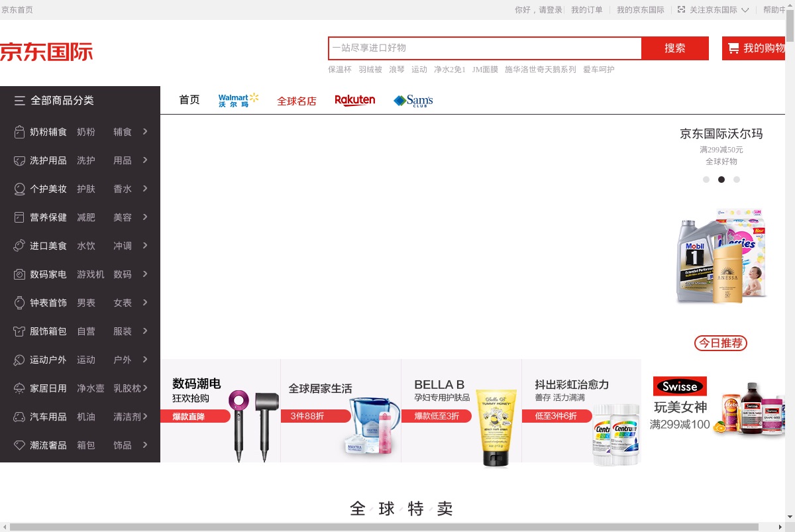This screenshot has width=795, height=532.
Task: Click the 京东国际沃尔玛 banner title
Action: pos(721,134)
